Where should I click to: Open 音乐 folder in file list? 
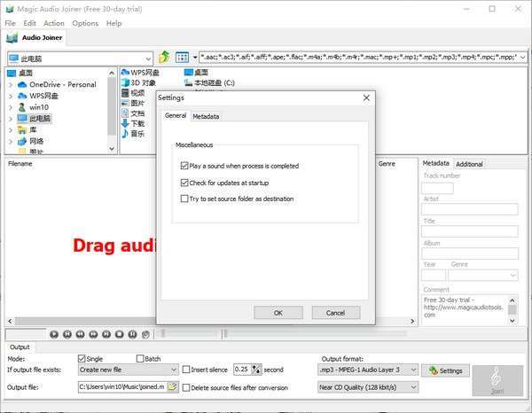[133, 134]
